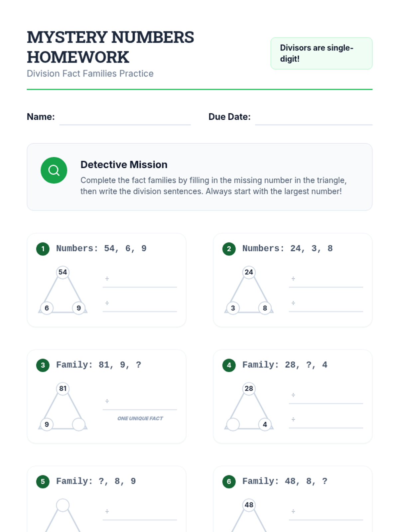Click the circle showing 8 in problem 2
This screenshot has height=532, width=399.
tap(265, 308)
